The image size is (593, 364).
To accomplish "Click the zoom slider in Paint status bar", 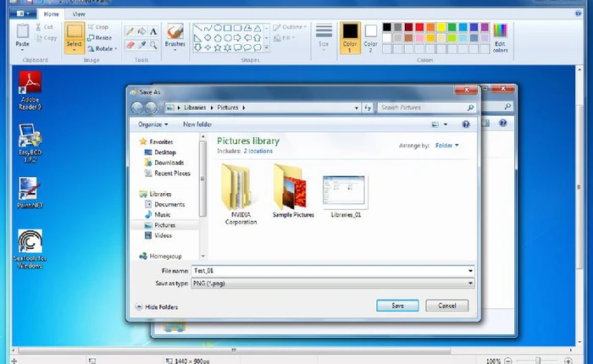I will pos(537,361).
